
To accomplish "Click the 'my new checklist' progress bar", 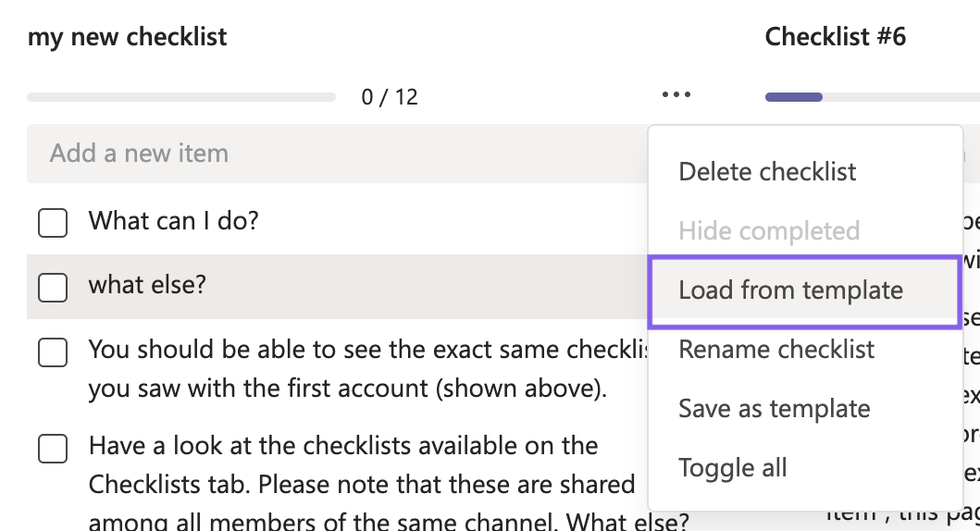I will tap(181, 97).
